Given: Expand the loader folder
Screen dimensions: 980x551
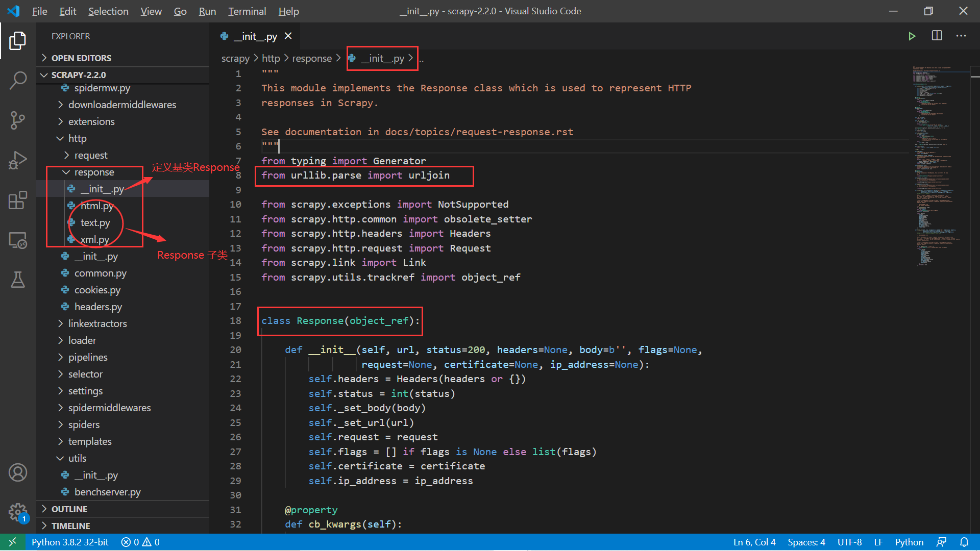Looking at the screenshot, I should click(x=122, y=340).
